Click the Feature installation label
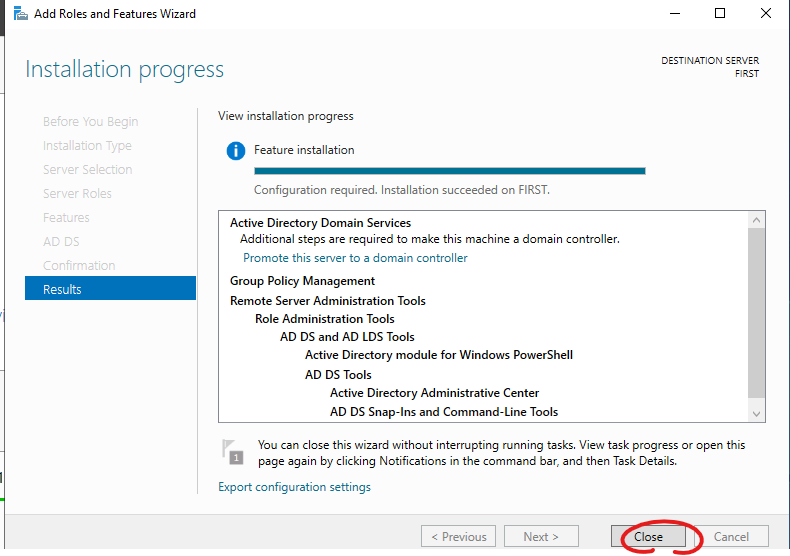 tap(304, 150)
